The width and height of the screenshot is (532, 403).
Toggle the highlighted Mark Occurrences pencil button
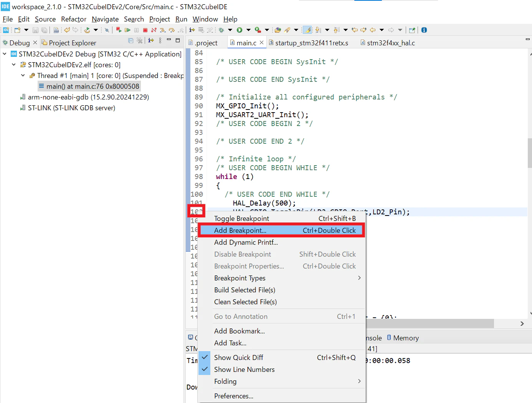coord(307,30)
